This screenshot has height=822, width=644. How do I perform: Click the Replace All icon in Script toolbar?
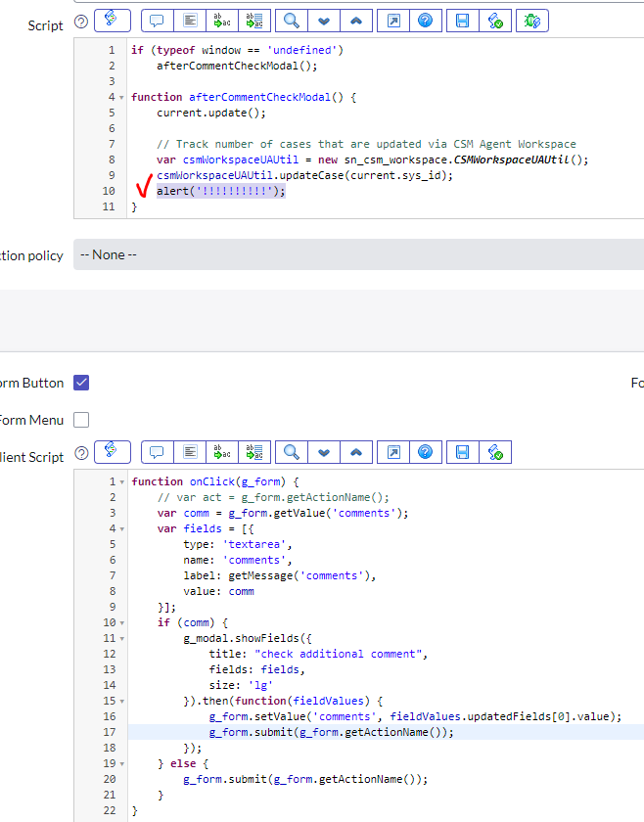254,21
